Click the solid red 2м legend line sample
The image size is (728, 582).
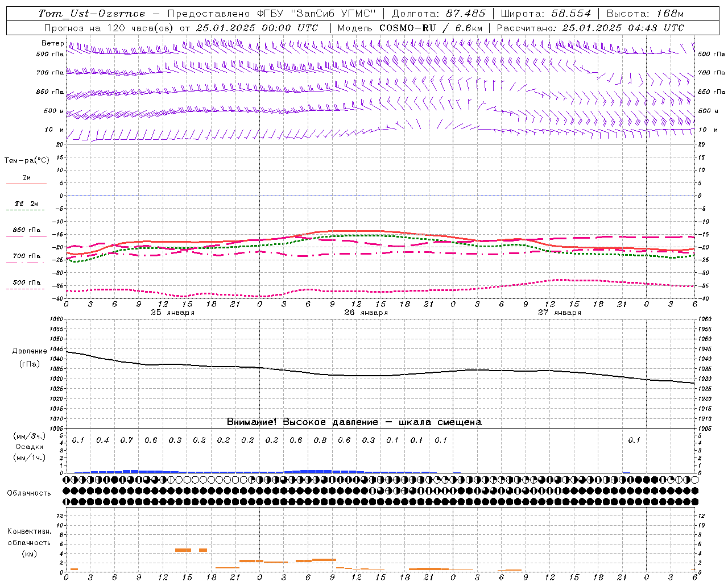pos(26,184)
